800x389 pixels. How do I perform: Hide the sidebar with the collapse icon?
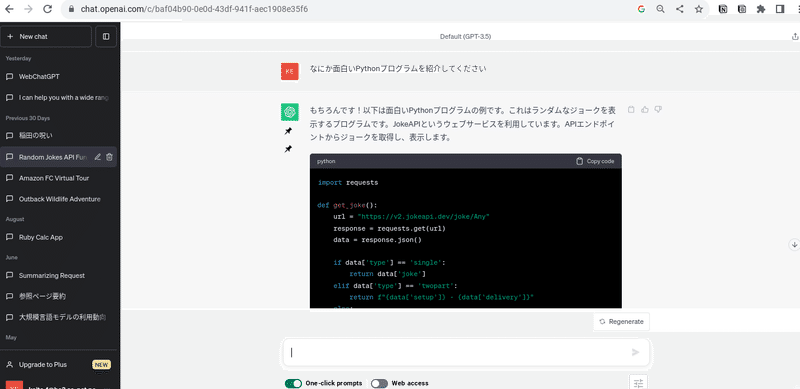pos(106,36)
